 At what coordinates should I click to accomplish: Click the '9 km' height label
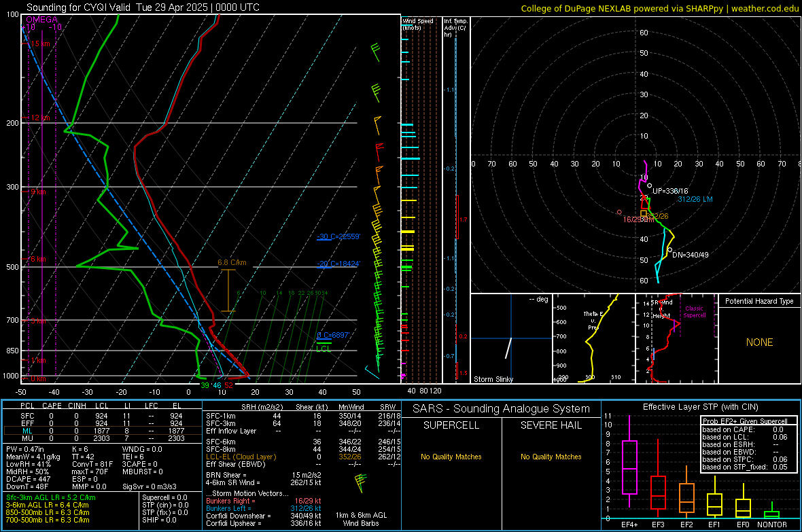click(x=38, y=192)
